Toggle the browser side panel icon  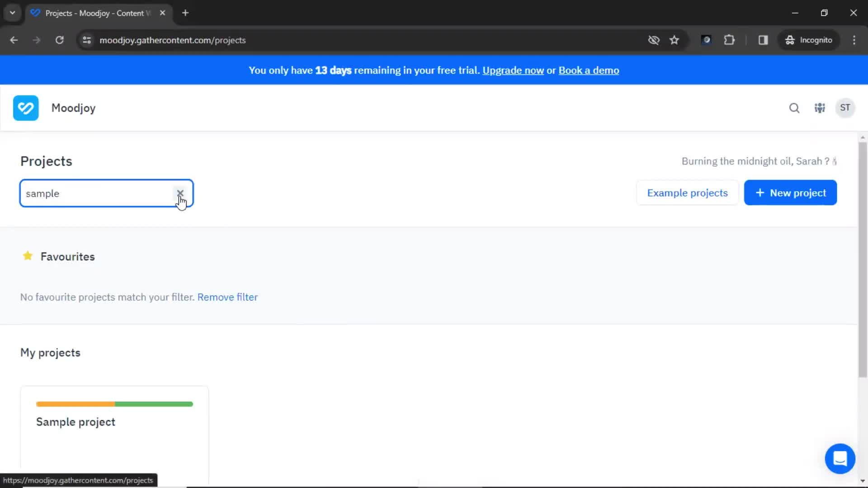tap(763, 40)
